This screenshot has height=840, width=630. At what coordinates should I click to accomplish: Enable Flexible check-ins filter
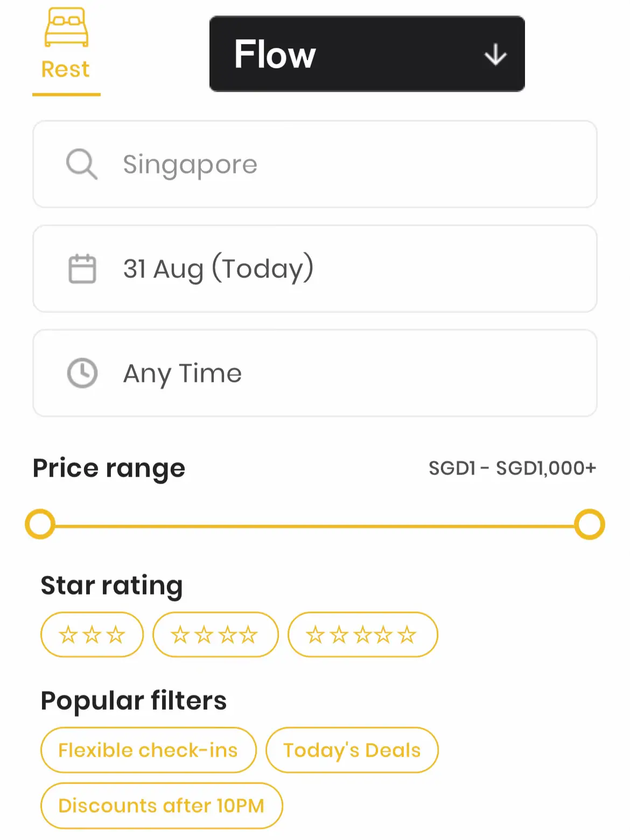tap(148, 750)
